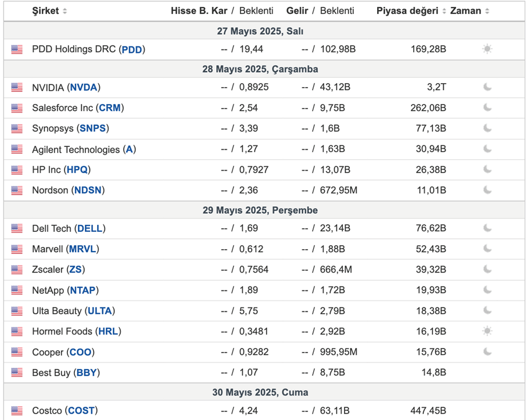Click the US flag beside Costco
This screenshot has width=527, height=420.
[17, 411]
